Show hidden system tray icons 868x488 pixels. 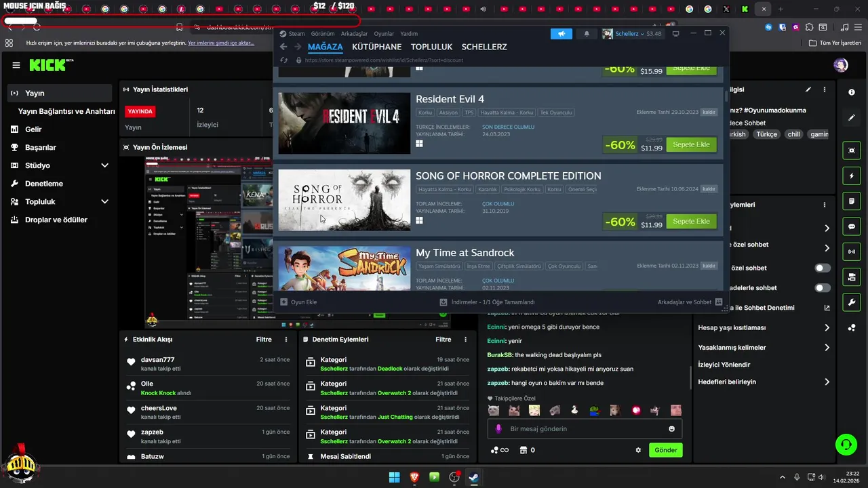click(x=782, y=477)
